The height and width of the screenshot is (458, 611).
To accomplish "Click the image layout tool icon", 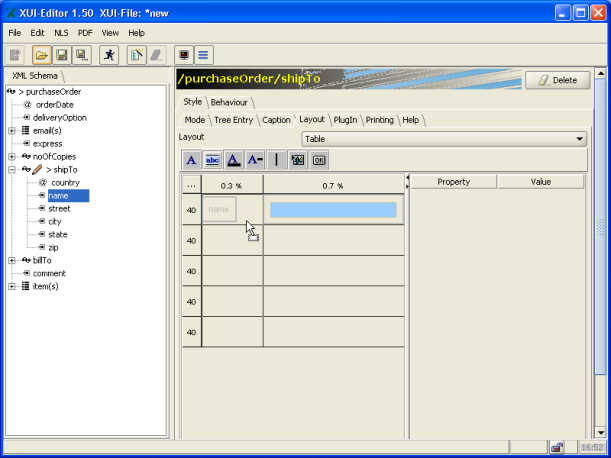I will pyautogui.click(x=297, y=159).
